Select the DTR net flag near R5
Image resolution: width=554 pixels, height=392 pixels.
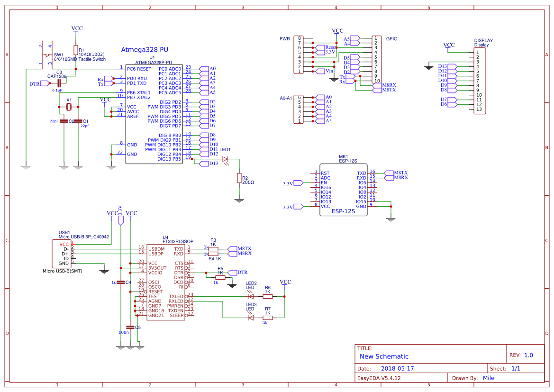[x=232, y=272]
